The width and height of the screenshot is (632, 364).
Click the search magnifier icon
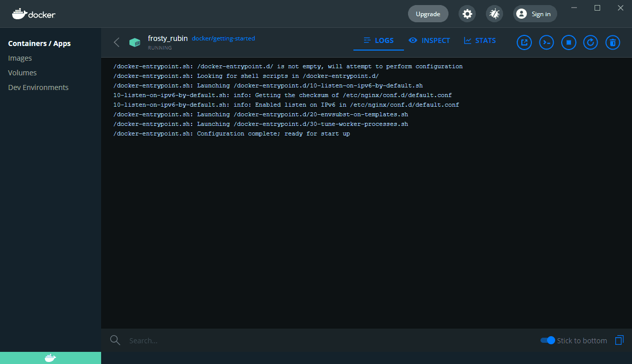pos(115,340)
